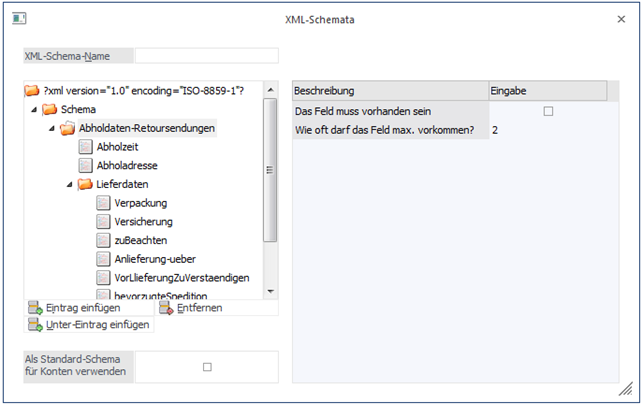Click the Schema folder icon
Viewport: 642px width, 405px height.
point(50,109)
